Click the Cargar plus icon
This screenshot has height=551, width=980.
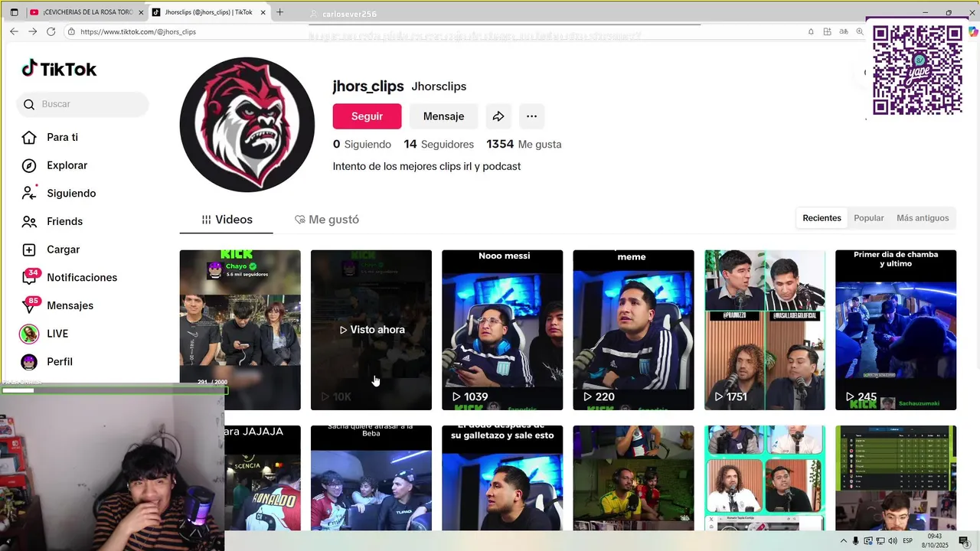click(x=29, y=249)
